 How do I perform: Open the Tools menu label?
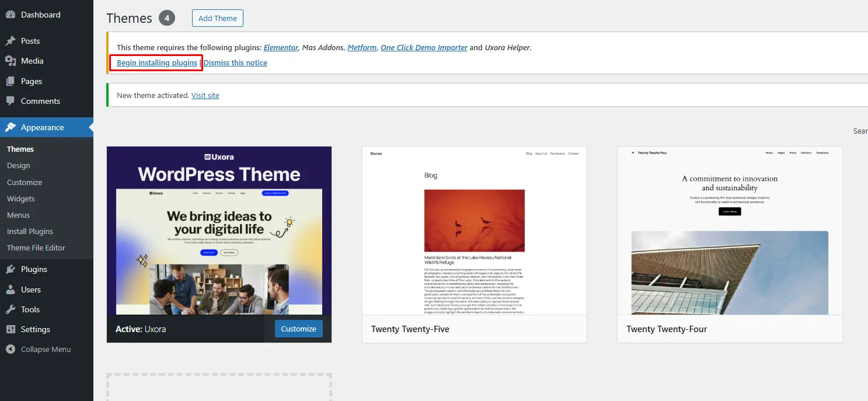tap(30, 309)
